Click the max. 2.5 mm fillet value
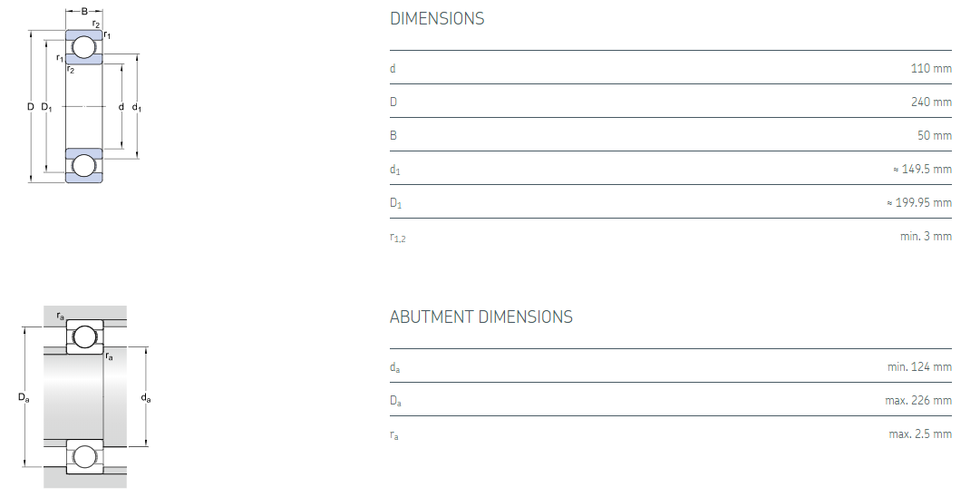980x497 pixels. pos(920,434)
